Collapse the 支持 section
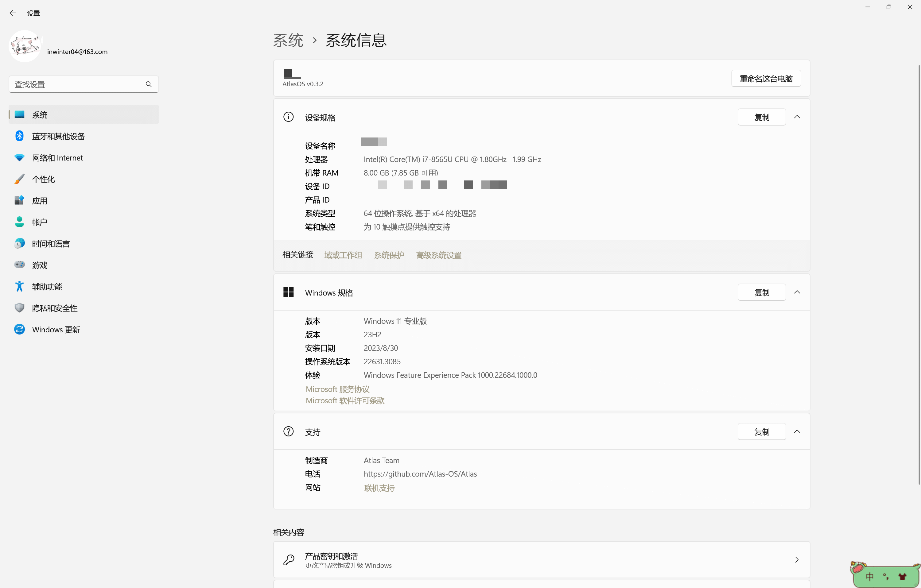 (797, 431)
